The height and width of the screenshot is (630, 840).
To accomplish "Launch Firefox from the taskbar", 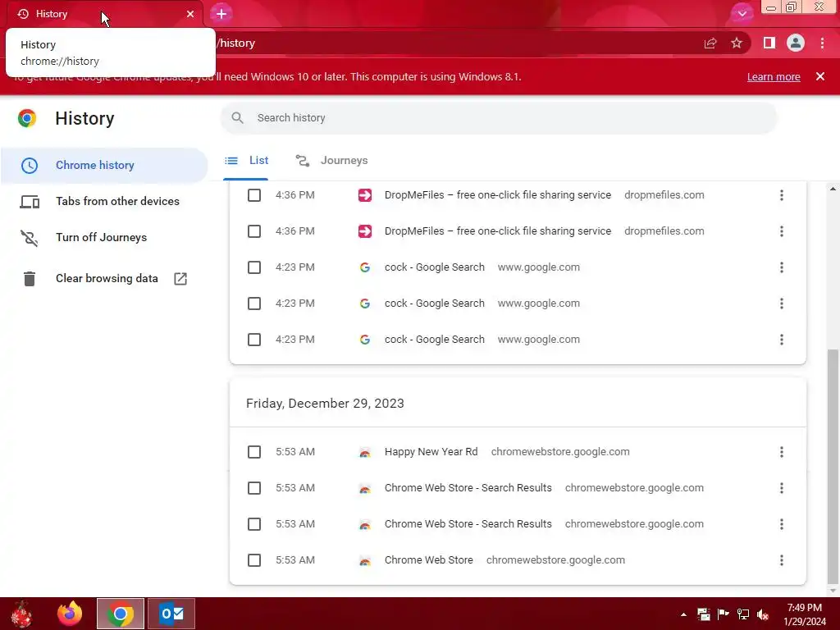I will tap(70, 614).
